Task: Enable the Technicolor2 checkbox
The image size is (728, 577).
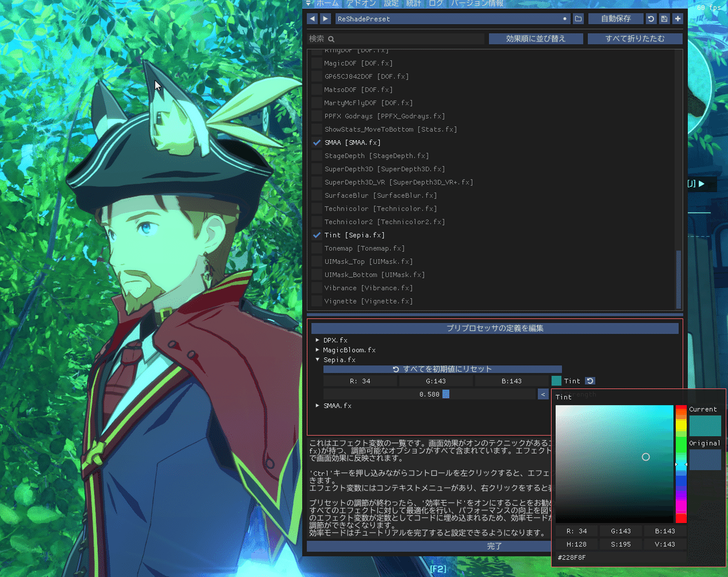Action: (x=317, y=222)
